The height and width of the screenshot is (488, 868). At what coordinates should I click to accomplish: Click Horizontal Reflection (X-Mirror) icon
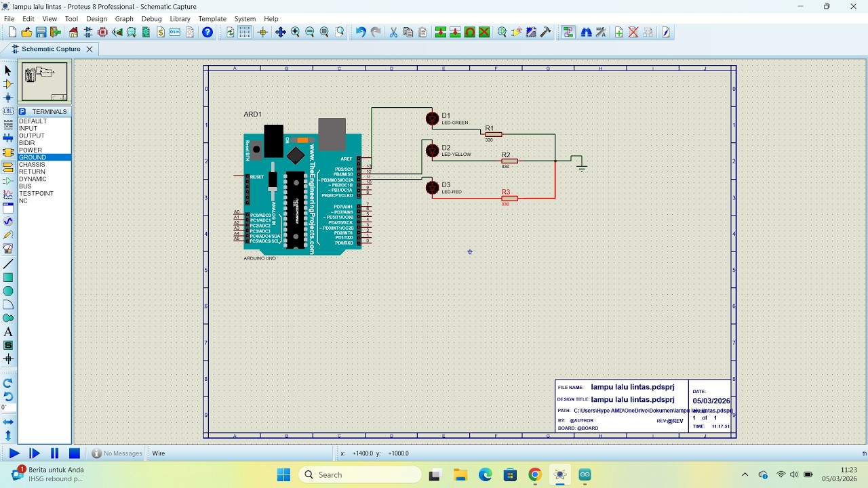point(8,422)
